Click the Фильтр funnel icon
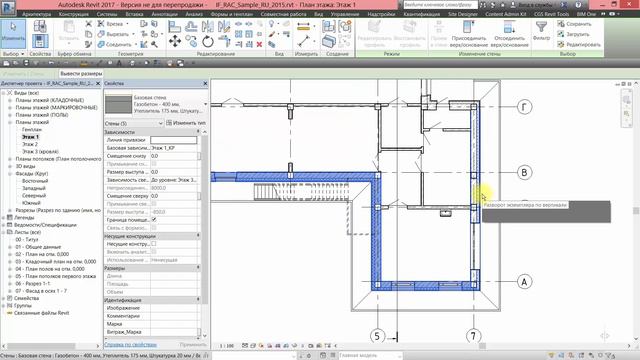 pyautogui.click(x=541, y=27)
